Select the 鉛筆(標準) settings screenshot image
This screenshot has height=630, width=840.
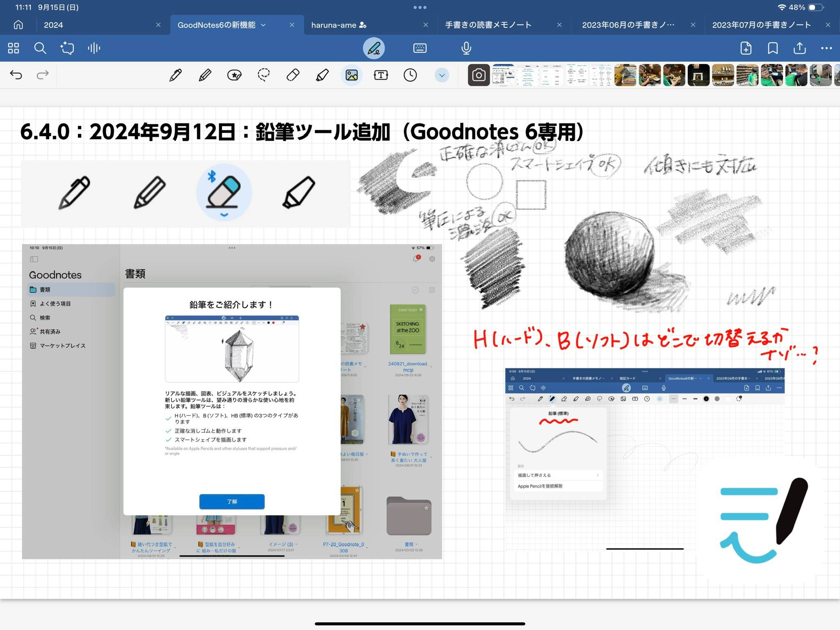pos(645,459)
